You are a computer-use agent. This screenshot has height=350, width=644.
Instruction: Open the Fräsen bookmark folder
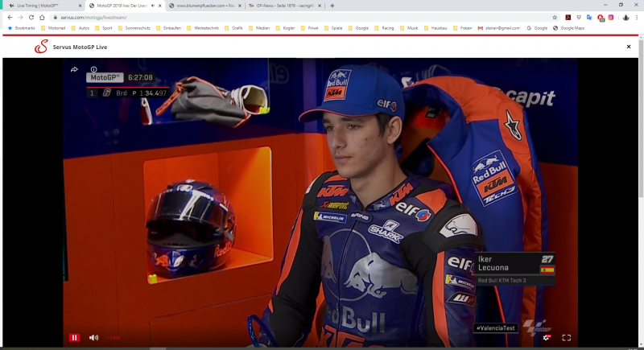click(x=462, y=28)
